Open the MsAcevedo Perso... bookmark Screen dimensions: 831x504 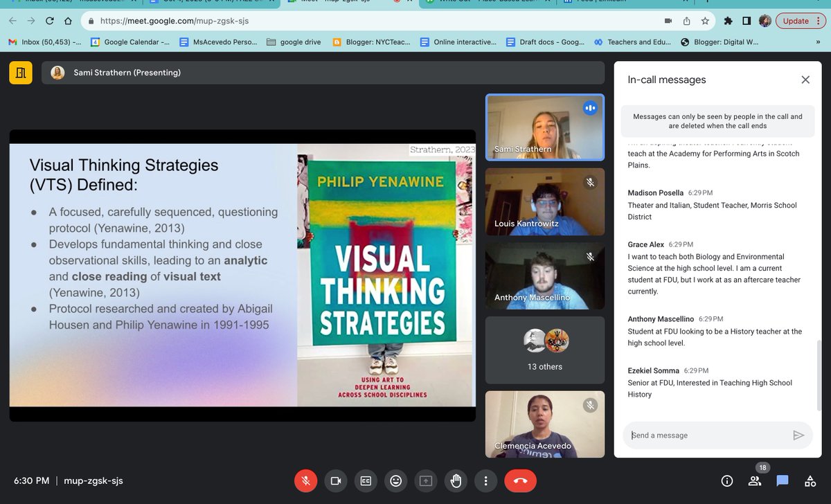click(218, 42)
